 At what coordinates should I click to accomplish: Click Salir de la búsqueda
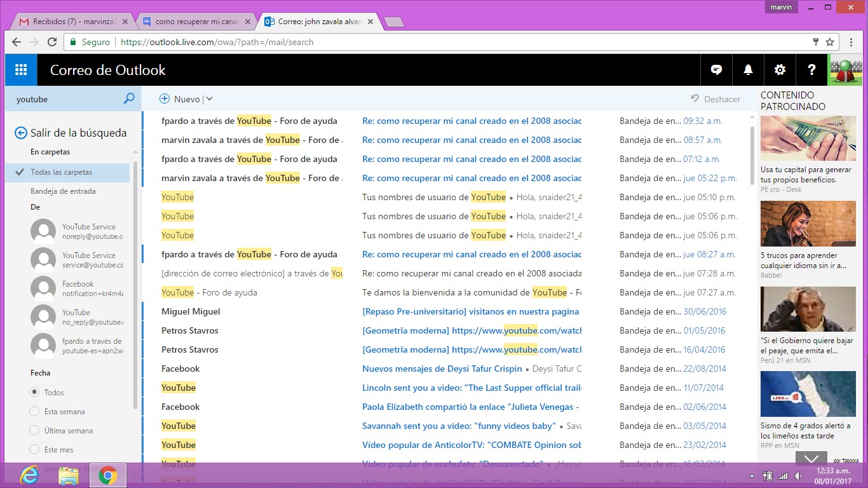pos(78,133)
